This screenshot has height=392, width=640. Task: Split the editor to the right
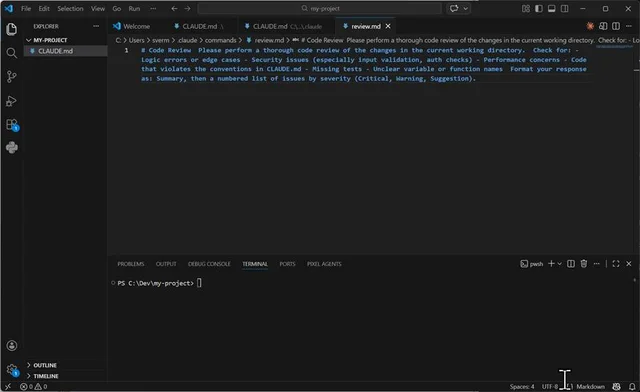[616, 26]
